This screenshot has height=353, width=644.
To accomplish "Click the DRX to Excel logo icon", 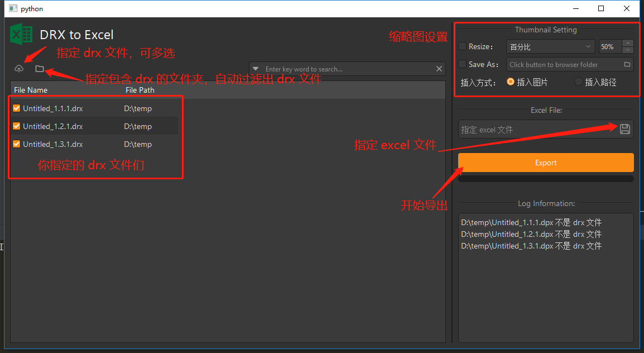I will [21, 34].
